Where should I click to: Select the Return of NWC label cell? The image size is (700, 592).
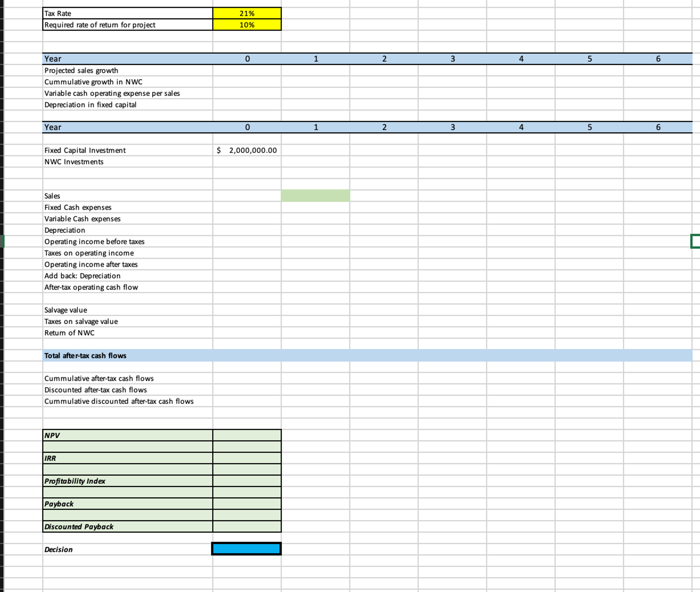[x=70, y=333]
